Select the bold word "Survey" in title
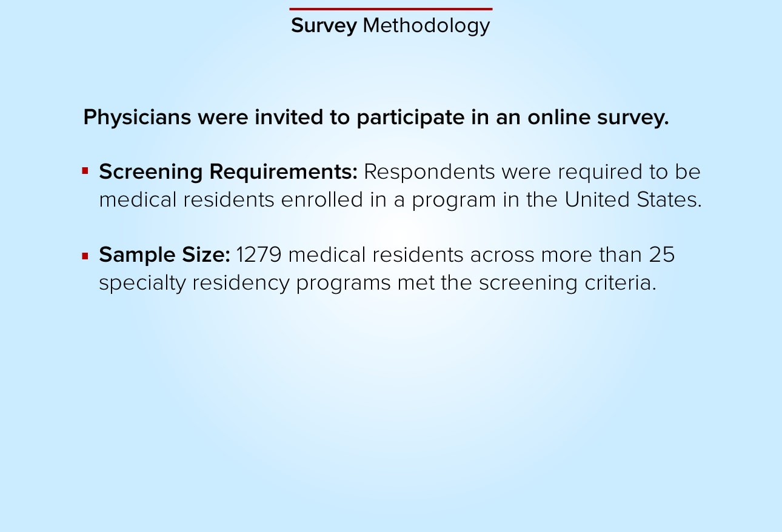Viewport: 782px width, 532px height. [x=324, y=25]
